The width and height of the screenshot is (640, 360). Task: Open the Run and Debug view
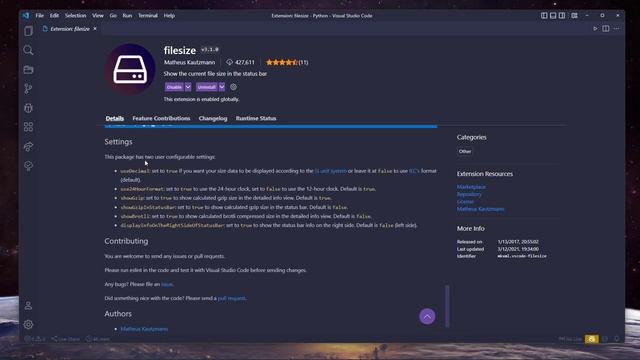pos(28,108)
